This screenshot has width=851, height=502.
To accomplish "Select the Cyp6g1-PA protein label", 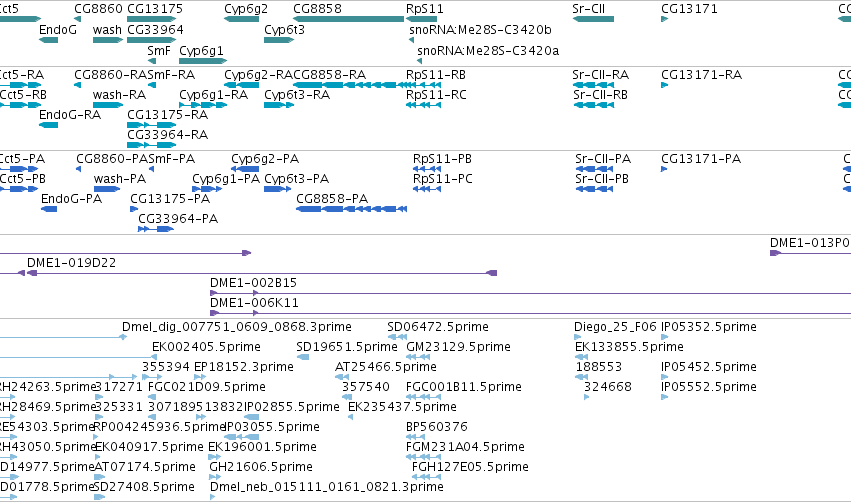I will pyautogui.click(x=226, y=179).
